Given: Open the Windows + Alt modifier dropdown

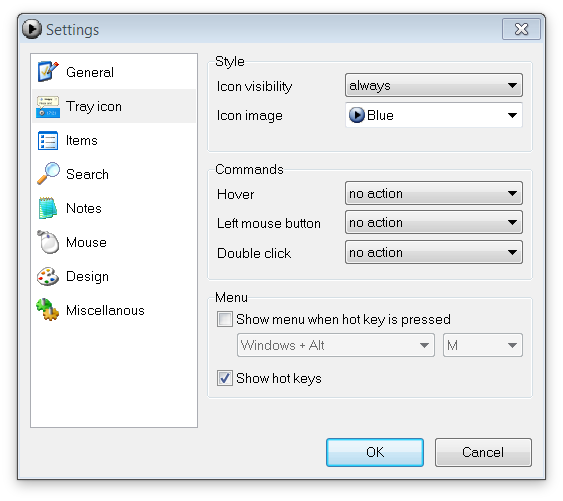Looking at the screenshot, I should 336,345.
